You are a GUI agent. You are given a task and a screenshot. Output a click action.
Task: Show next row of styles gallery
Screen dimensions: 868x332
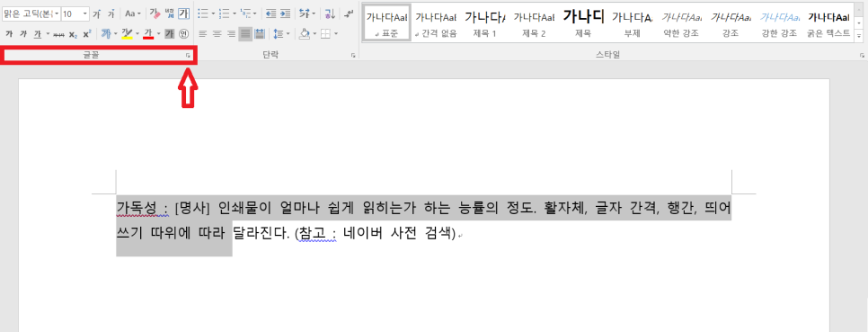pos(859,22)
